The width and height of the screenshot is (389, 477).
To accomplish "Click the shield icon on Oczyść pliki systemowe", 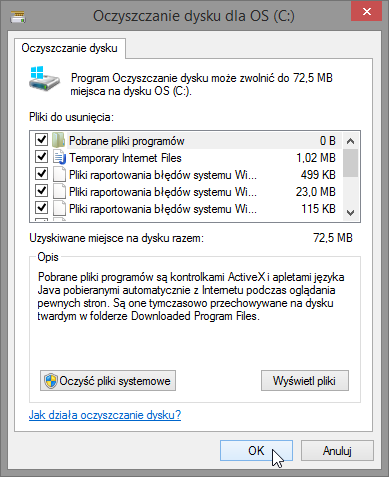I will [51, 381].
